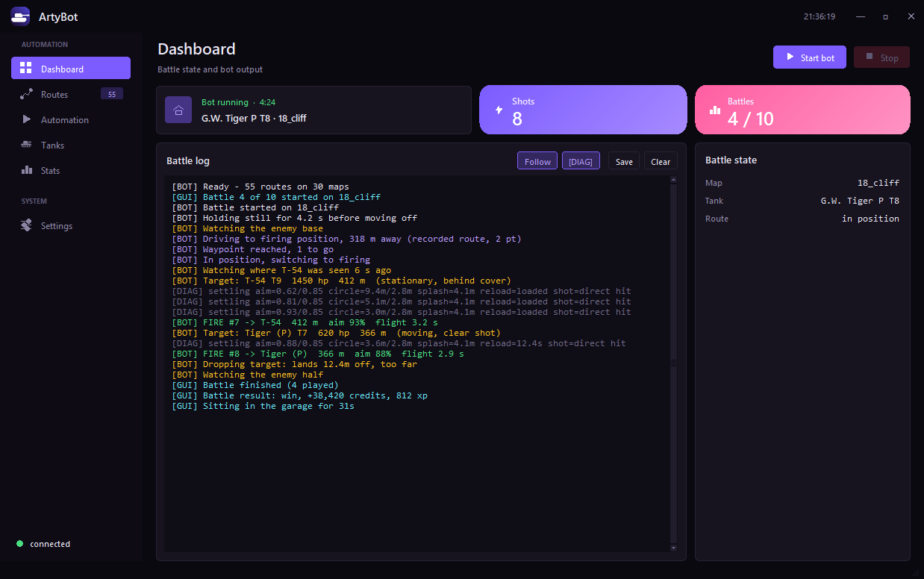Viewport: 924px width, 579px height.
Task: Go to the Automation page
Action: coord(71,119)
